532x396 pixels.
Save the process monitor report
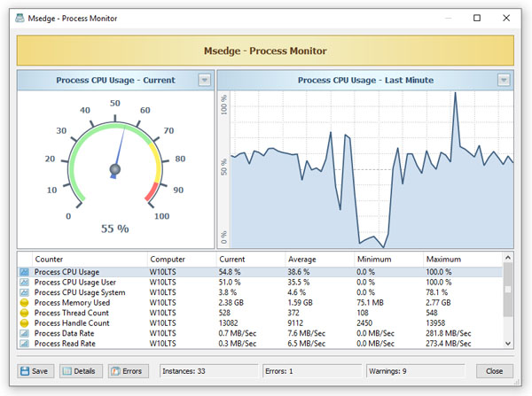pos(35,371)
